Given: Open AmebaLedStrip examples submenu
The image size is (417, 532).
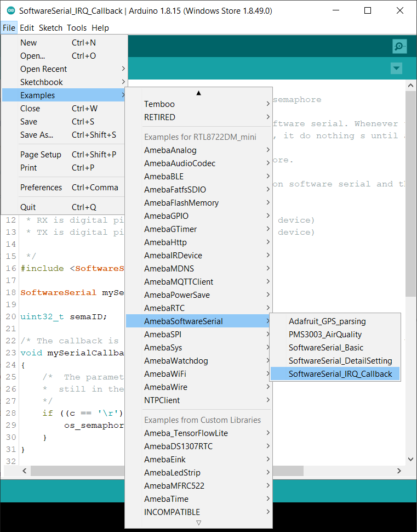Looking at the screenshot, I should tap(199, 473).
